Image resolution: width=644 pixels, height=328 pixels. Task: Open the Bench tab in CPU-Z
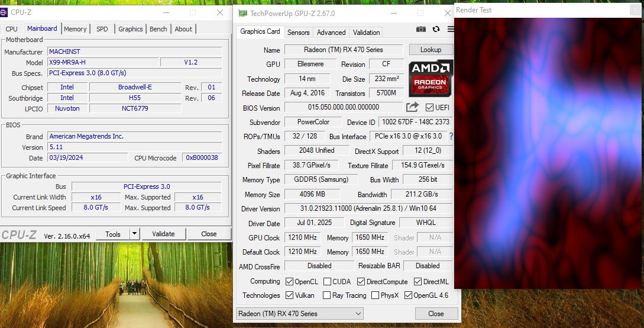158,29
